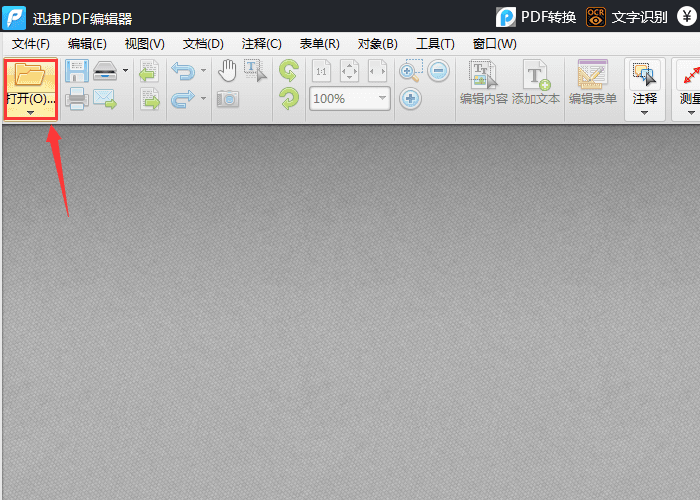Screen dimensions: 700x500
Task: Expand the Open button dropdown arrow
Action: click(x=30, y=113)
